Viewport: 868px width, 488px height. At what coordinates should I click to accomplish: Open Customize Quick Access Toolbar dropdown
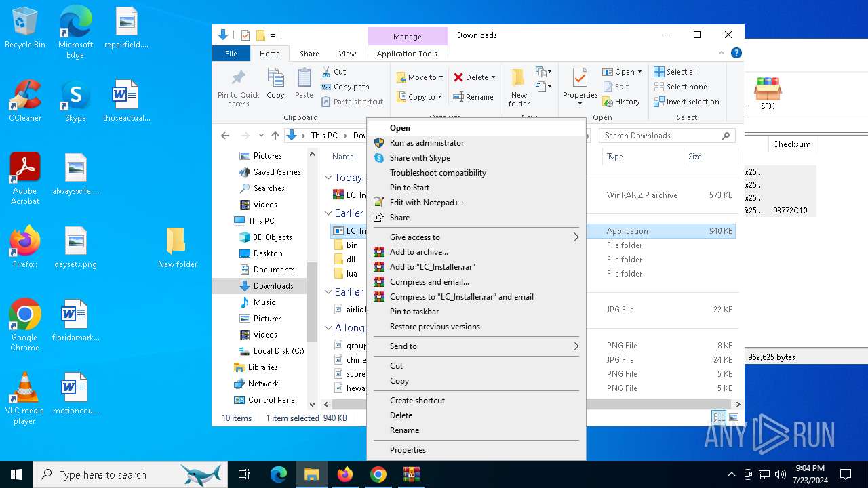click(273, 35)
